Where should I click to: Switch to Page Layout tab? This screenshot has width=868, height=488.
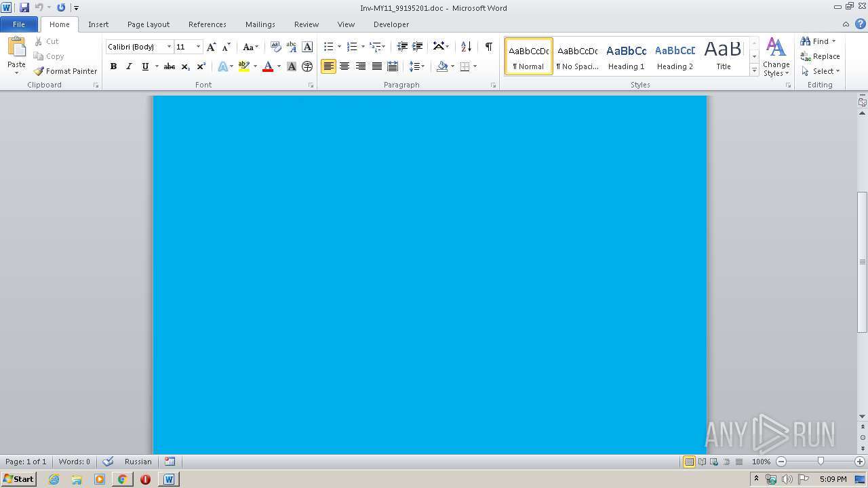(149, 24)
